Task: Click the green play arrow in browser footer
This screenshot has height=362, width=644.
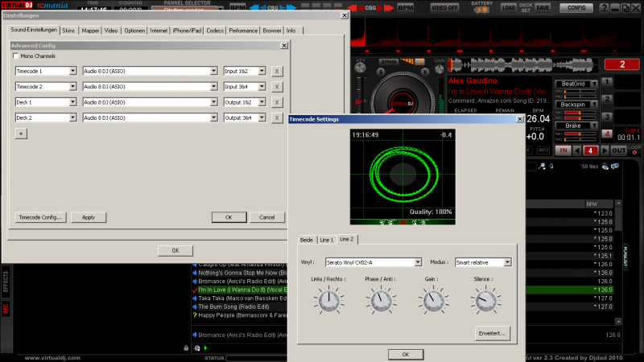Action: tap(206, 348)
